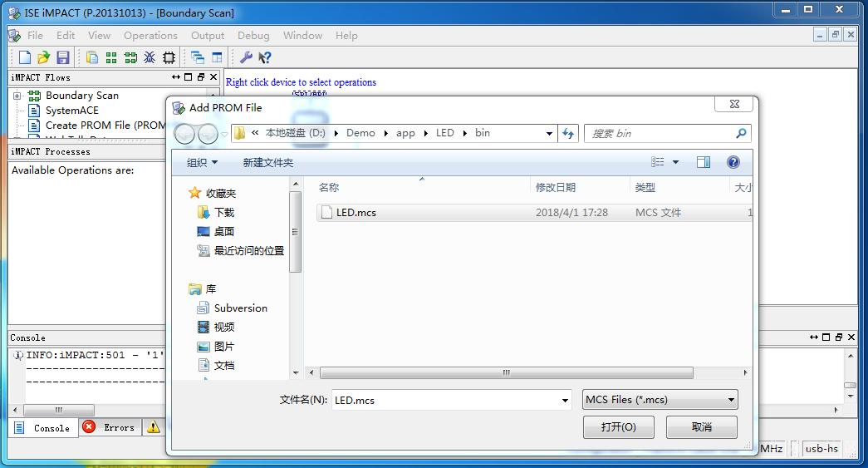
Task: Click the 打开(O) open button
Action: (618, 427)
